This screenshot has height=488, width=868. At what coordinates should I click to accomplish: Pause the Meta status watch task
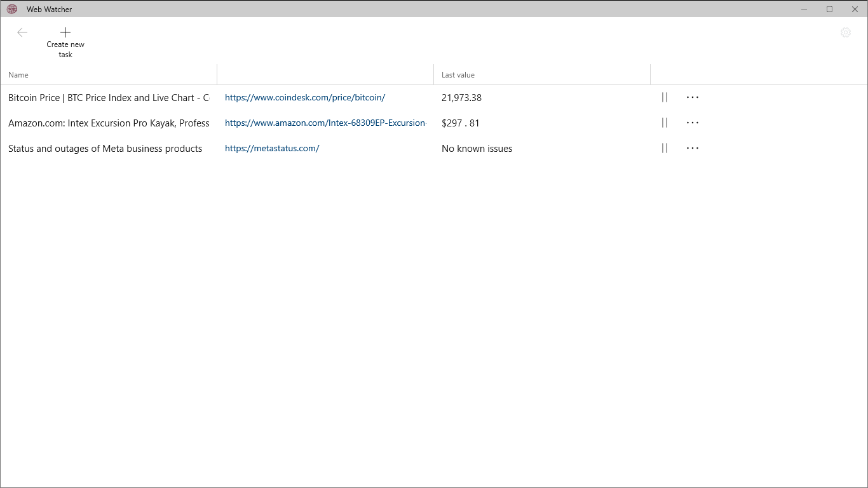pos(664,148)
